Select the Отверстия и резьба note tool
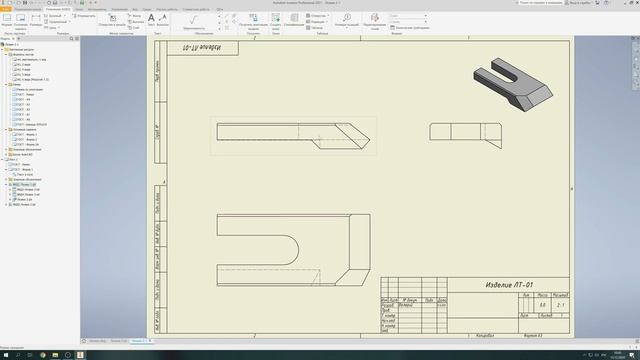The width and height of the screenshot is (640, 360). coord(112,20)
